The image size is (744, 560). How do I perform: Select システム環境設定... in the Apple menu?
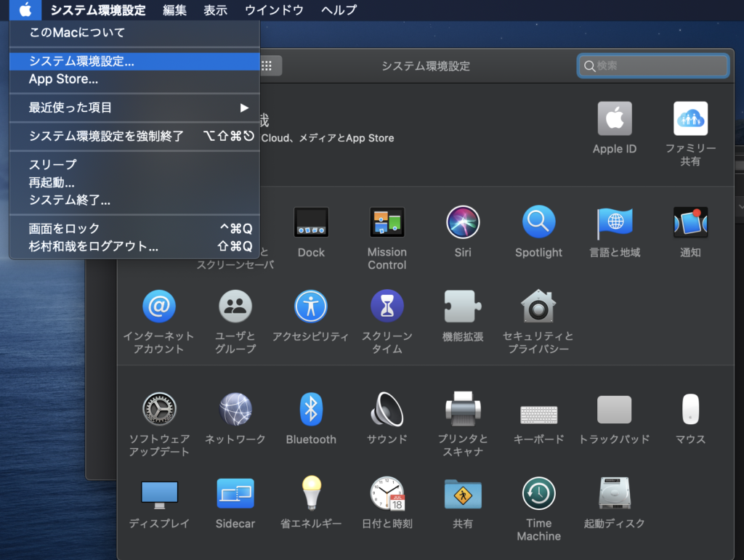click(134, 61)
